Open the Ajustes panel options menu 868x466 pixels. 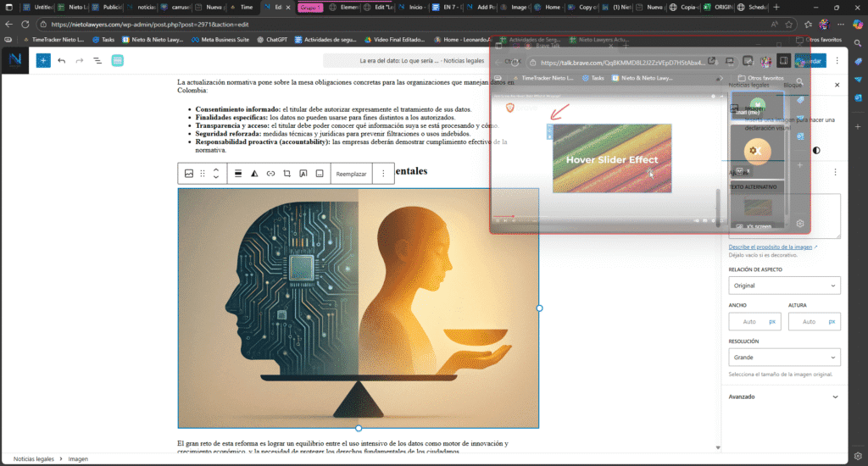(x=835, y=173)
